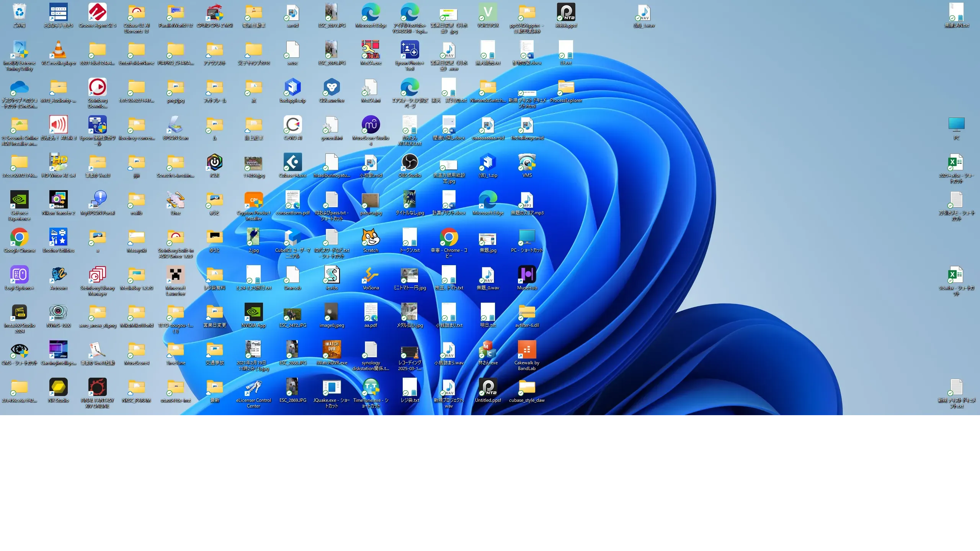Click the VOICEVOX shortcut icon
980x551 pixels.
click(488, 13)
